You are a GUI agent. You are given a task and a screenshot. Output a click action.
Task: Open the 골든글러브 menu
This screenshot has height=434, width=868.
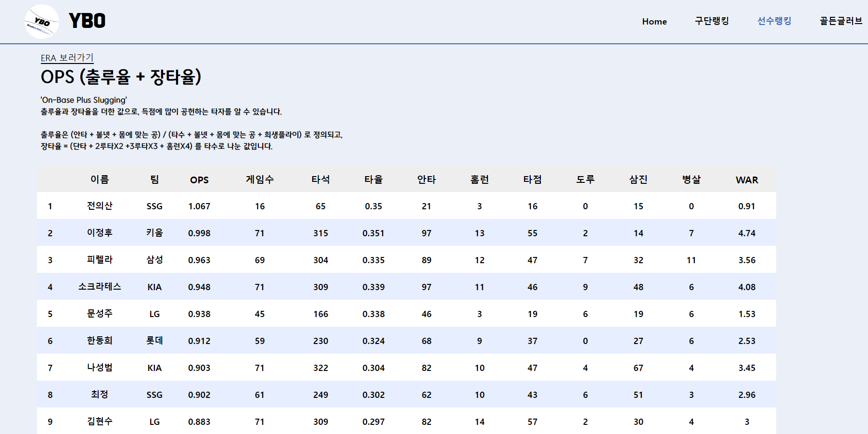click(x=841, y=21)
